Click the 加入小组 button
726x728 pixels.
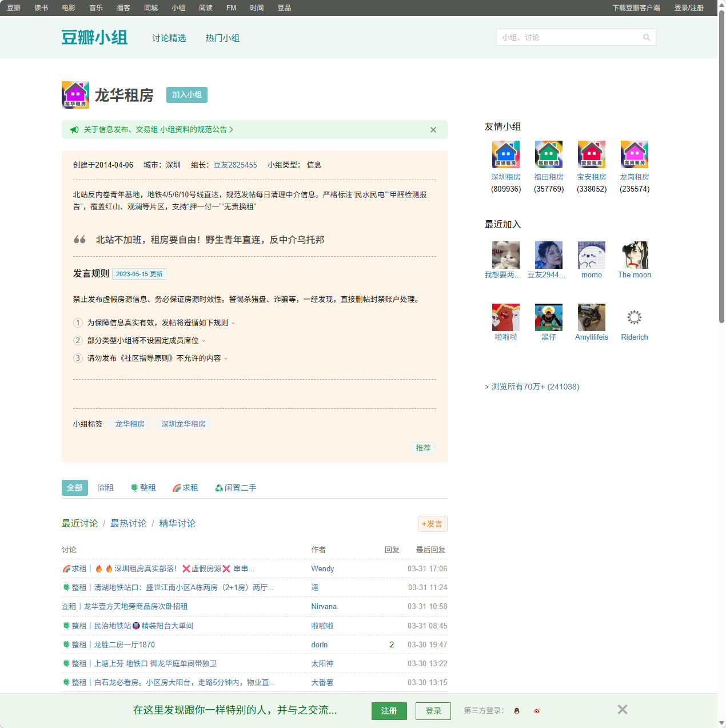pyautogui.click(x=186, y=95)
